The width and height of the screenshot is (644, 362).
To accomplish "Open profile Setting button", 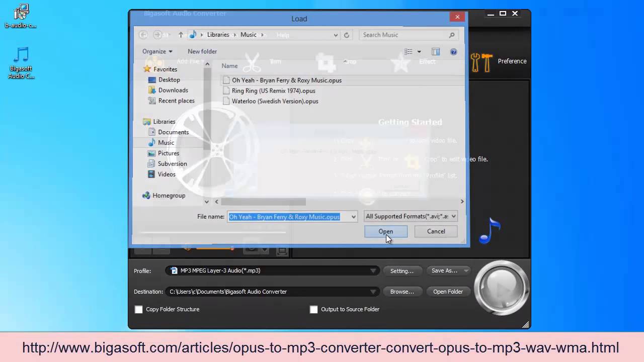I will click(x=402, y=271).
